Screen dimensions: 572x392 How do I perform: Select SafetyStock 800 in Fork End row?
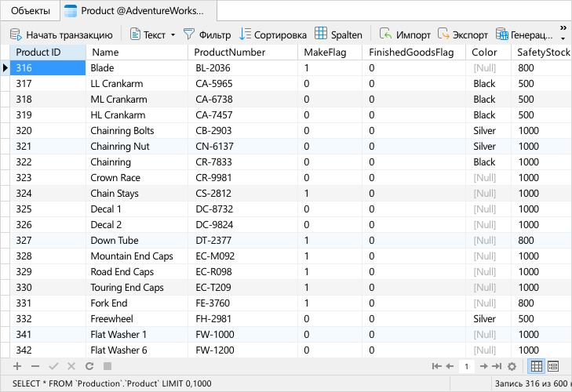(x=541, y=303)
